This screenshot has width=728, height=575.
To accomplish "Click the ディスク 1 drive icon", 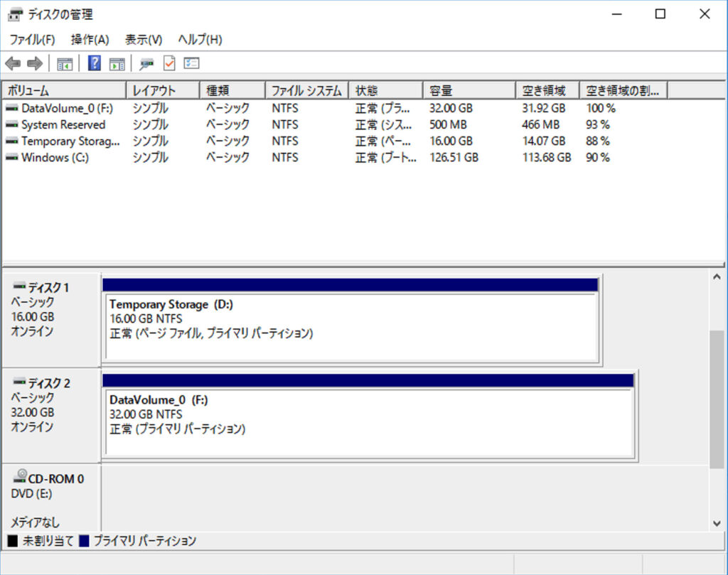I will tap(19, 286).
